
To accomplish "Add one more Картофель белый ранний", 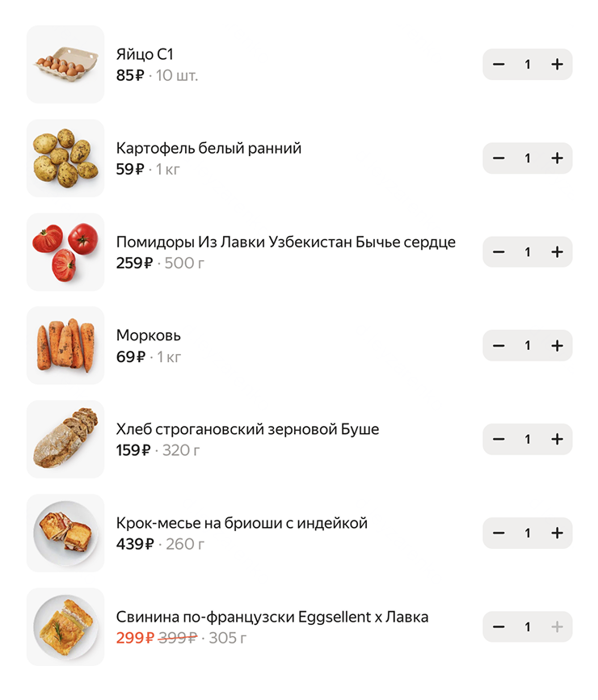I will pyautogui.click(x=557, y=158).
